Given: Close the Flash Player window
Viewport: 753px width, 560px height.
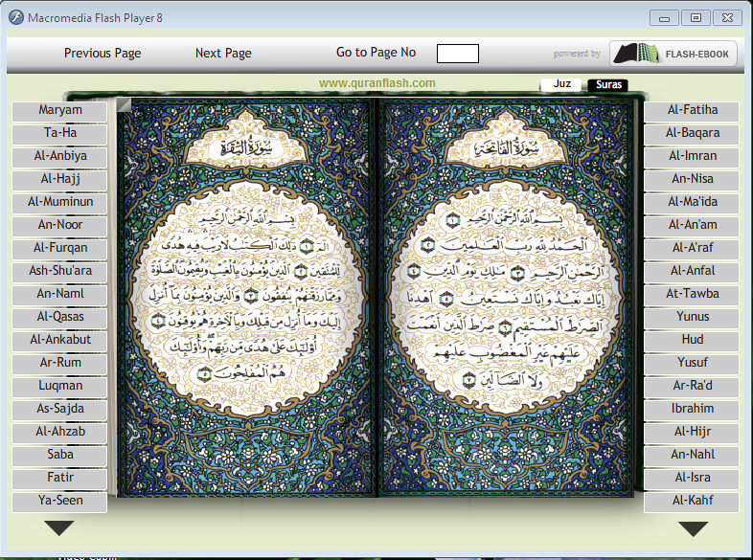Looking at the screenshot, I should click(727, 18).
